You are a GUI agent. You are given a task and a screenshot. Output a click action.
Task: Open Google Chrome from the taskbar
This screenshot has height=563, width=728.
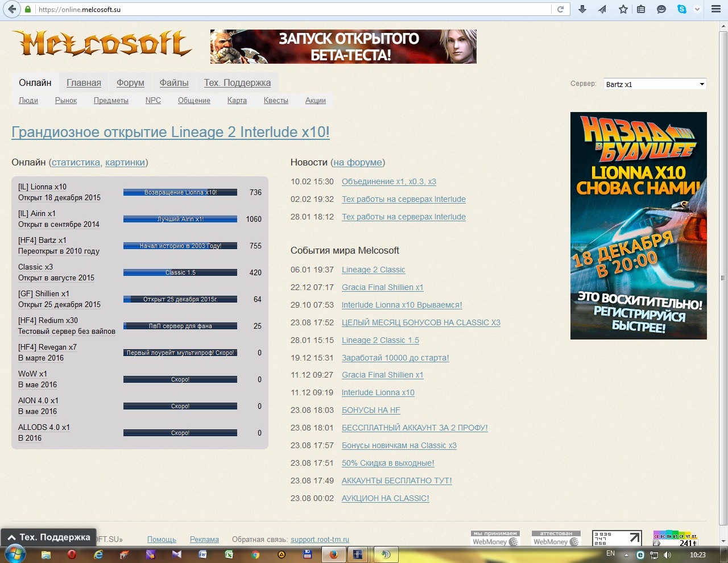coord(255,554)
